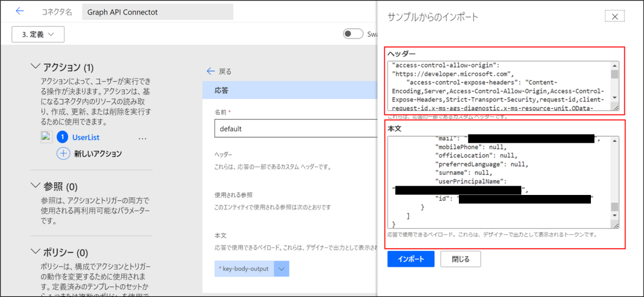Go back with the 戻る link

(219, 71)
